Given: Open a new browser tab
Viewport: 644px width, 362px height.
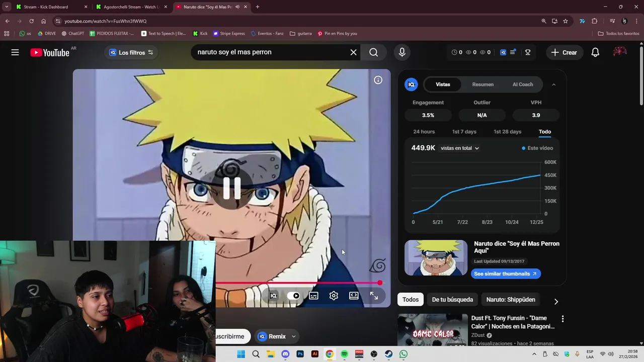Looking at the screenshot, I should (x=258, y=7).
